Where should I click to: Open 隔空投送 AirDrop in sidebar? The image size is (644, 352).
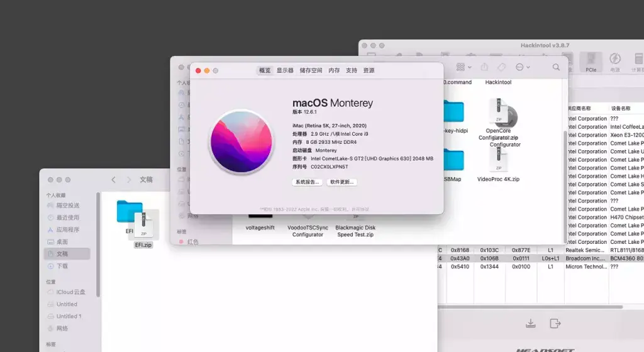click(x=67, y=205)
